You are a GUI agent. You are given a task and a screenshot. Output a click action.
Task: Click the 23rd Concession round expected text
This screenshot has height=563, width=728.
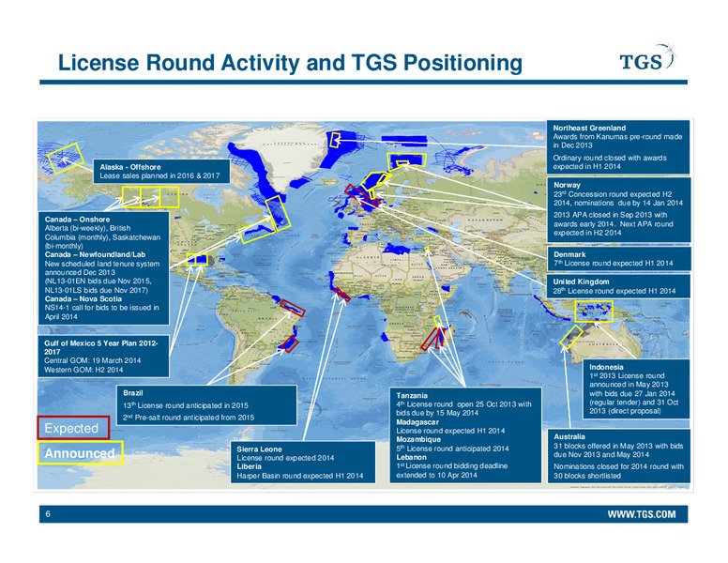[x=618, y=198]
